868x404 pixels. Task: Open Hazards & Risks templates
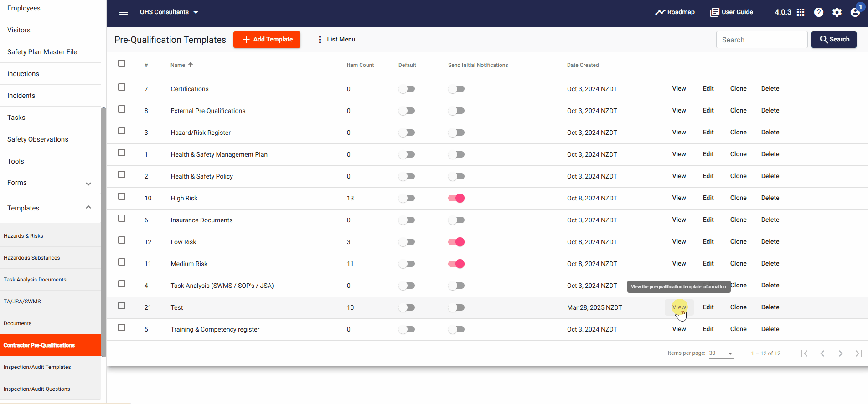point(23,236)
